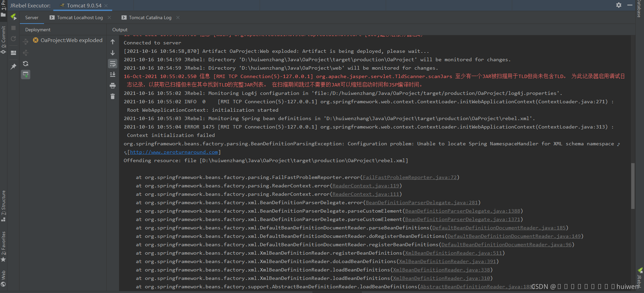Click the JRebel Executor label

30,5
